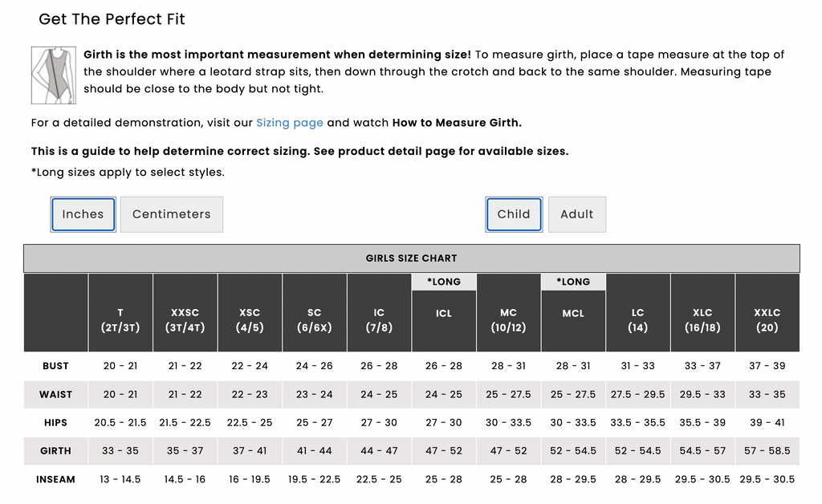
Task: Click the GIRTH row label
Action: pyautogui.click(x=55, y=451)
